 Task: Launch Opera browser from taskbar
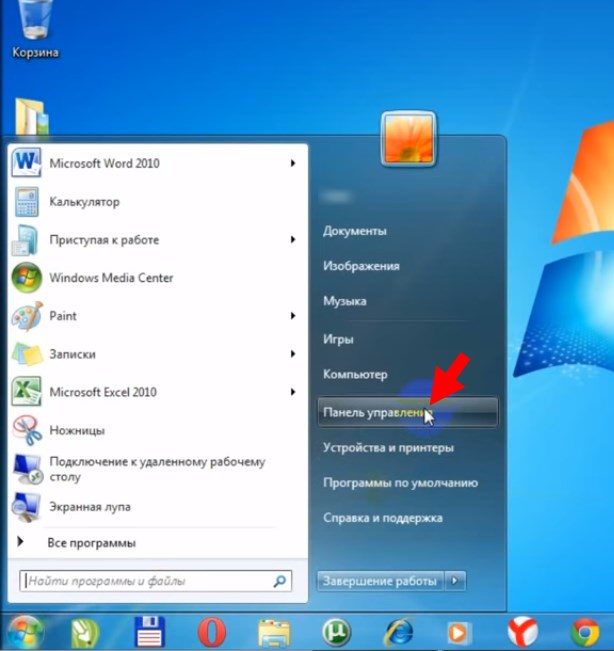point(212,633)
